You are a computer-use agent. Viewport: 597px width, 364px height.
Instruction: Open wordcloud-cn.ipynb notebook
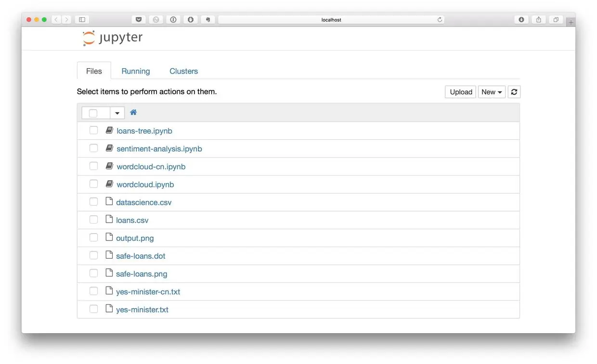[x=151, y=166]
